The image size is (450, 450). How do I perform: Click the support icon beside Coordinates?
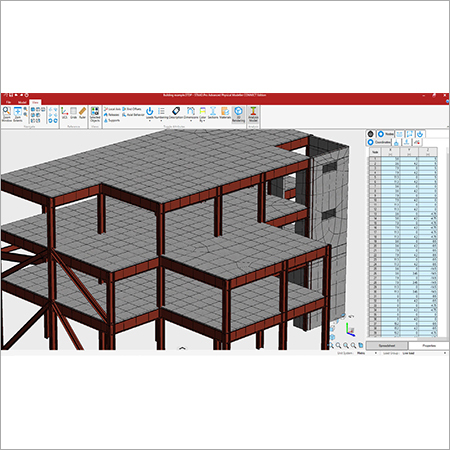click(x=396, y=142)
